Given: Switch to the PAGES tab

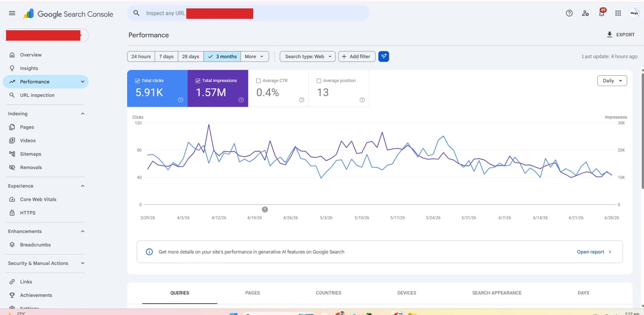Looking at the screenshot, I should 252,293.
